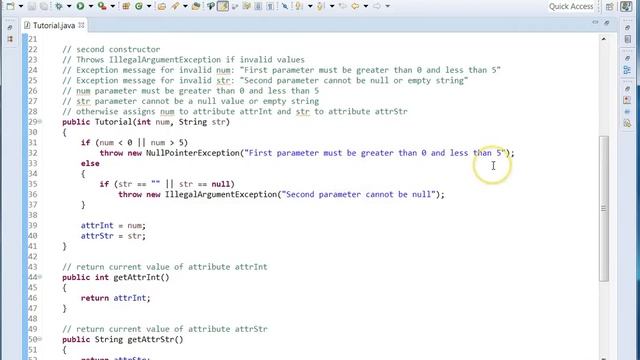Maximize the editor area
Image resolution: width=640 pixels, height=360 pixels.
coord(607,23)
